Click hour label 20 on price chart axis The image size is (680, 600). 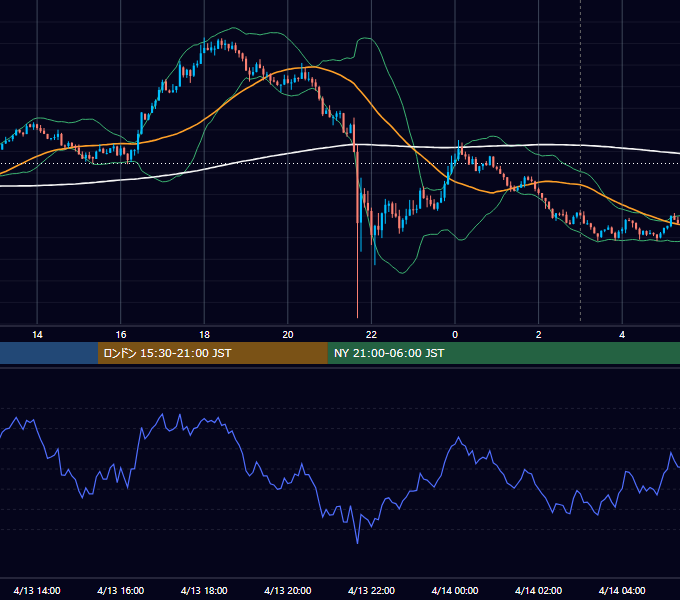point(288,335)
